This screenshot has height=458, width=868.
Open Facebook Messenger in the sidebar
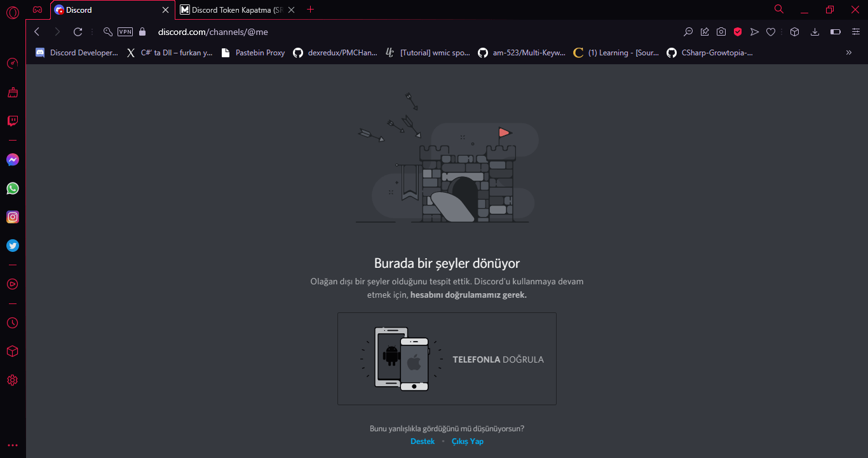click(x=12, y=160)
